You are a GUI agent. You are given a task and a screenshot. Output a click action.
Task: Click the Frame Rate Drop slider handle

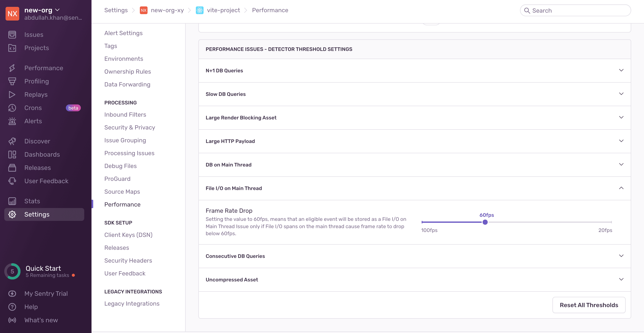click(485, 222)
